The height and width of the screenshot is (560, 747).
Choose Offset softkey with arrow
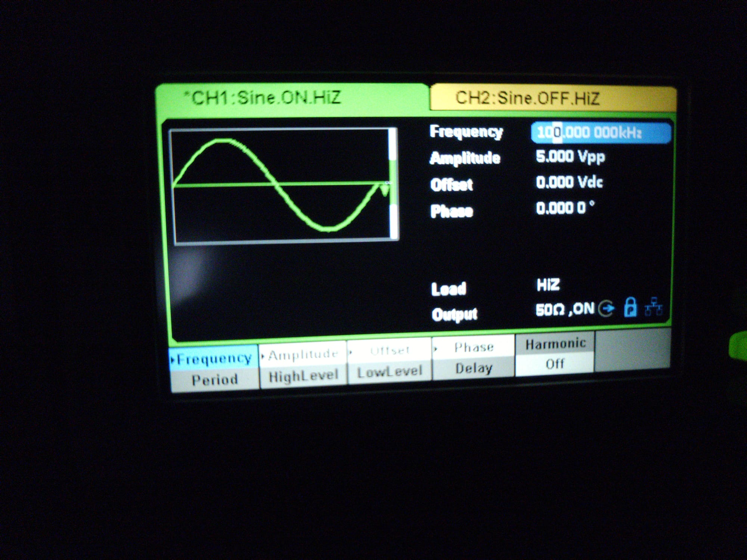(390, 351)
